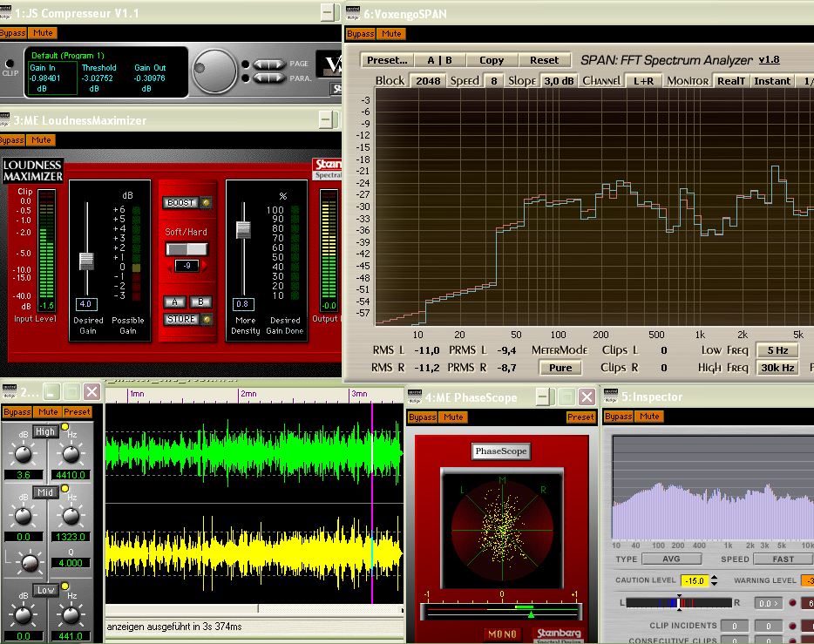Click the Mid band dB knob
This screenshot has height=644, width=814.
coord(23,515)
